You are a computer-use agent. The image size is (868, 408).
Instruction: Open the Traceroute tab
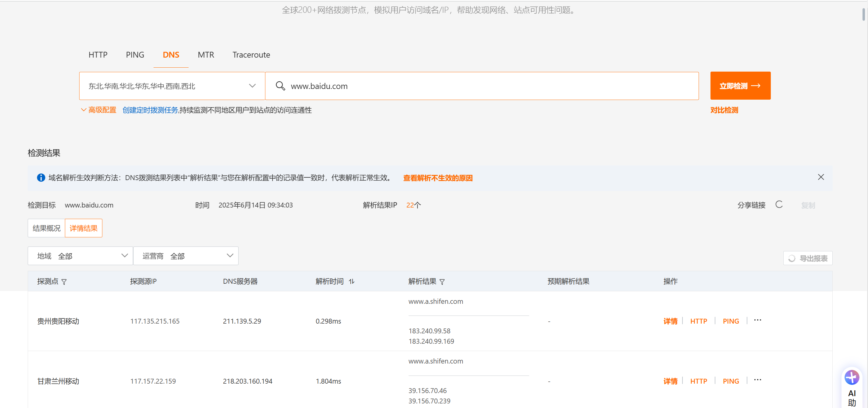[251, 55]
